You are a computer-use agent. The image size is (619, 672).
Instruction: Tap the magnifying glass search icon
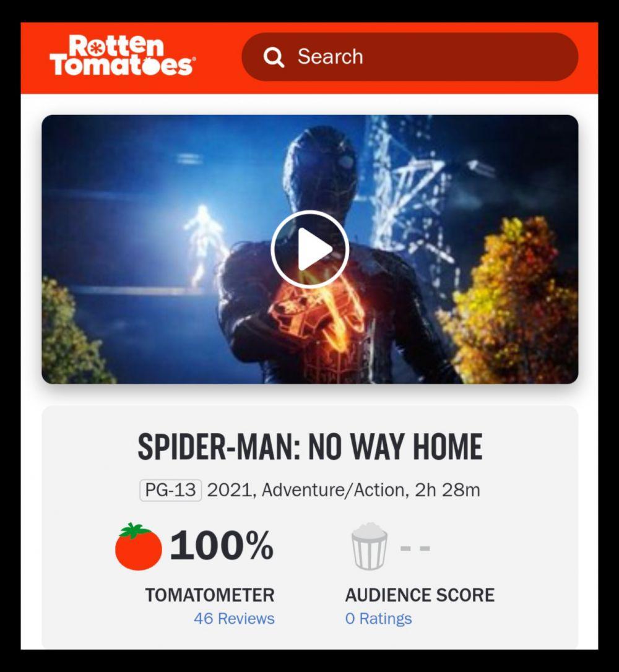coord(274,57)
